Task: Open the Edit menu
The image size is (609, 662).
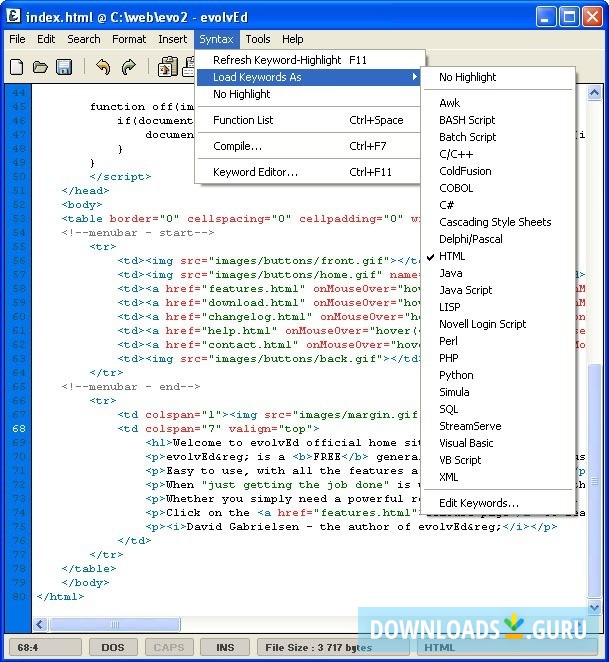Action: (46, 39)
